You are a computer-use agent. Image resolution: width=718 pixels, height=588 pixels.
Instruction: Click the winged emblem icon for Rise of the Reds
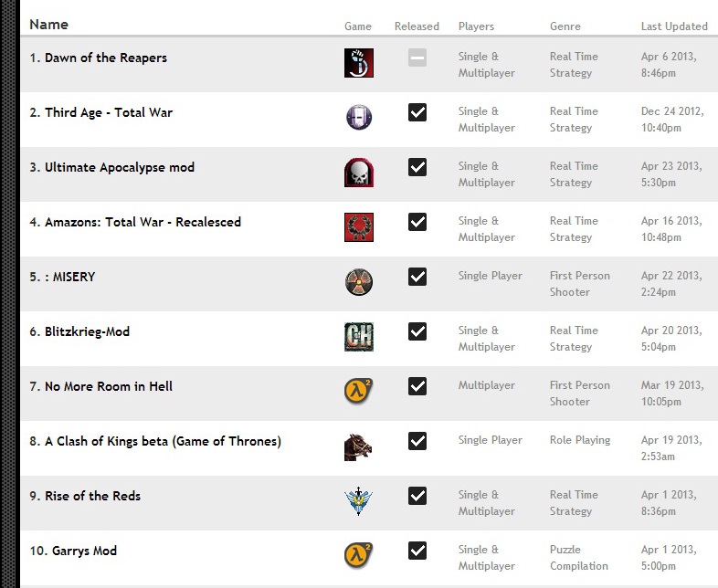[x=358, y=501]
